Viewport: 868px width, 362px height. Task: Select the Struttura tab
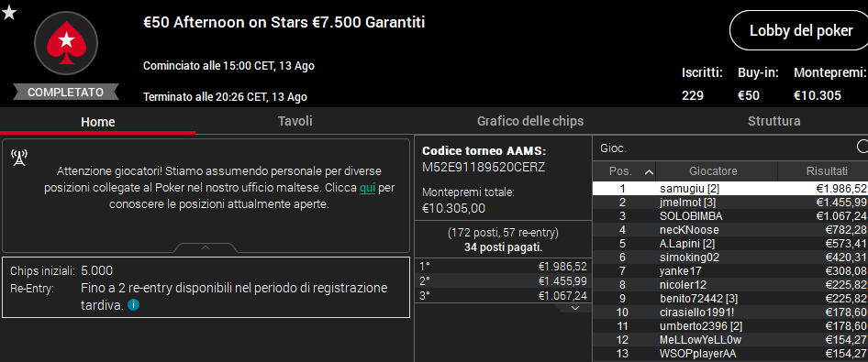(x=773, y=121)
